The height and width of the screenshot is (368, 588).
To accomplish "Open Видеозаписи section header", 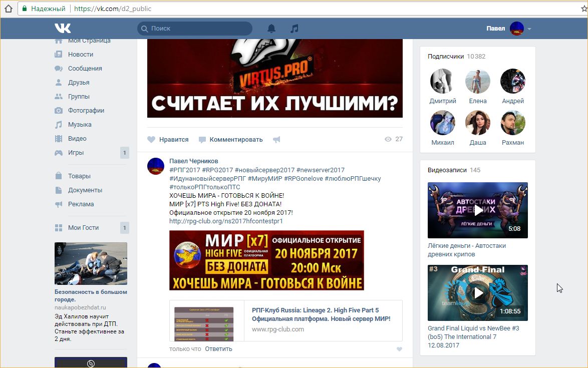I will click(x=447, y=170).
